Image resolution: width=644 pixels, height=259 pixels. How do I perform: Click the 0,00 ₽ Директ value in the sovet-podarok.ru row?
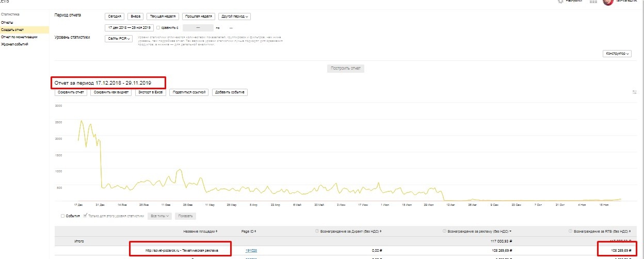[378, 251]
